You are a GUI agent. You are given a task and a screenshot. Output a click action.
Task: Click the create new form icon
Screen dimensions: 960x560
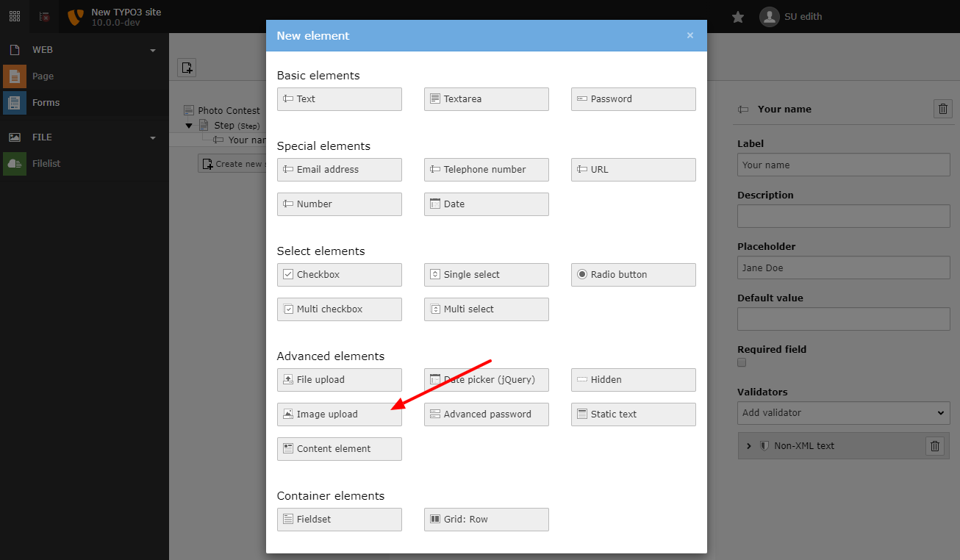(x=187, y=67)
